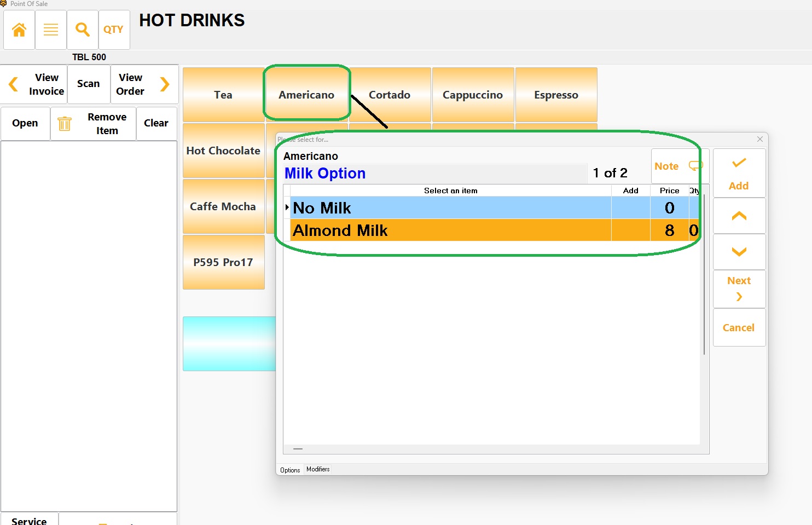Click left arrow beside View Invoice
The image size is (812, 525).
[14, 84]
